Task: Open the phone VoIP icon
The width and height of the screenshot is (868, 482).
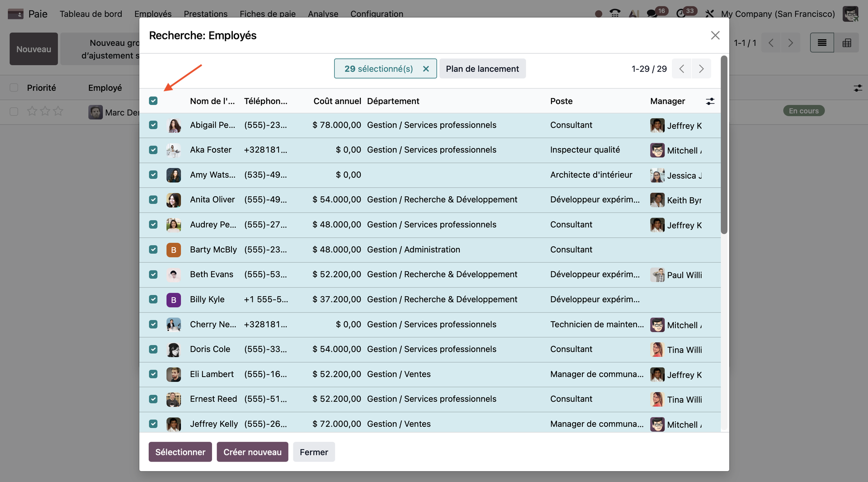Action: pyautogui.click(x=615, y=14)
